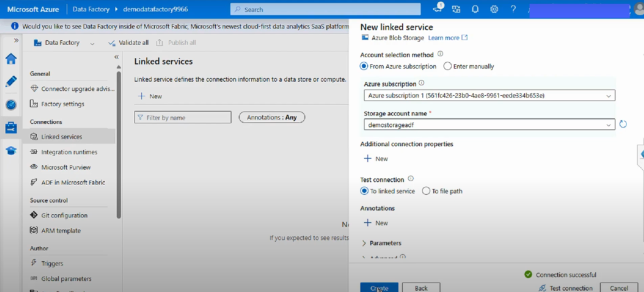Open the Storage account name dropdown
This screenshot has height=292, width=644.
pyautogui.click(x=489, y=124)
